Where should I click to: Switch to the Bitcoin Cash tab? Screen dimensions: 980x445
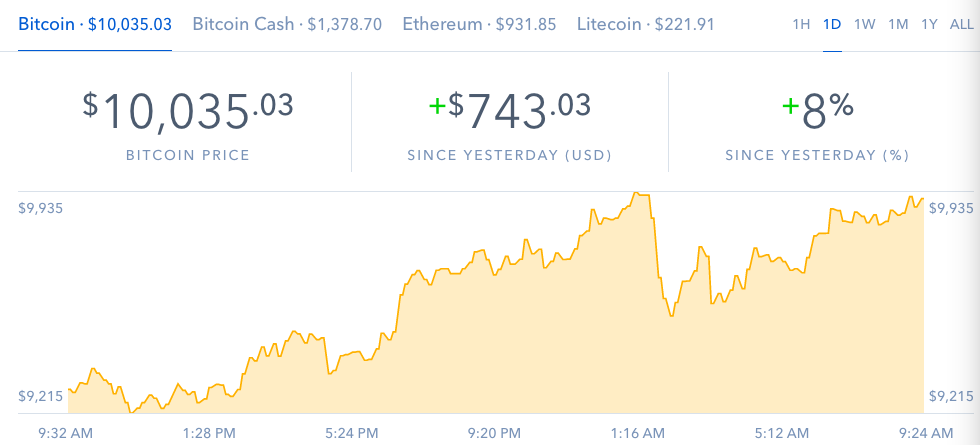287,23
